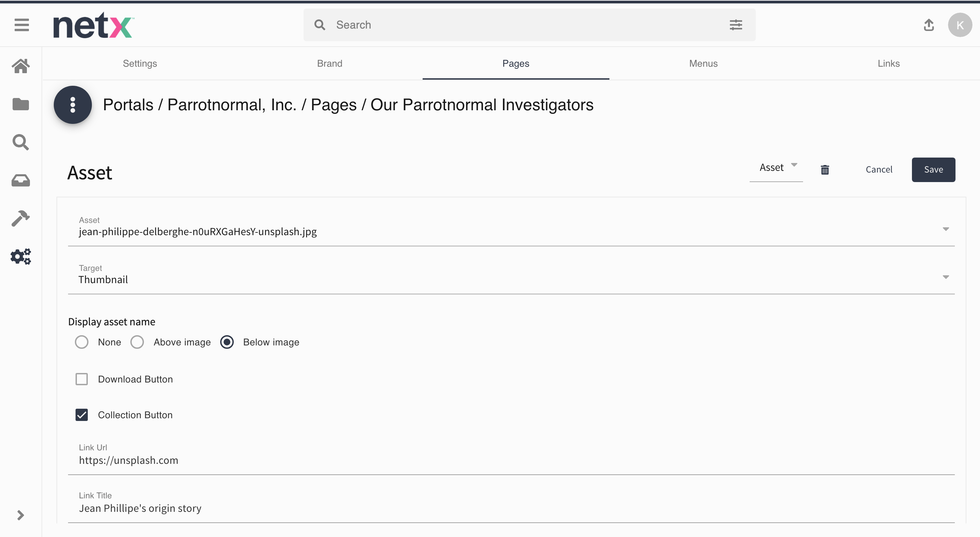Open the Asset block type dropdown
Image resolution: width=980 pixels, height=537 pixels.
pyautogui.click(x=776, y=168)
